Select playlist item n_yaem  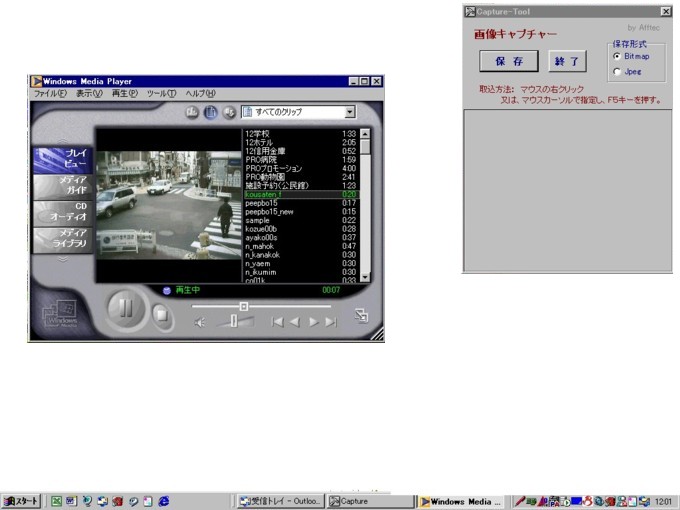(x=301, y=264)
